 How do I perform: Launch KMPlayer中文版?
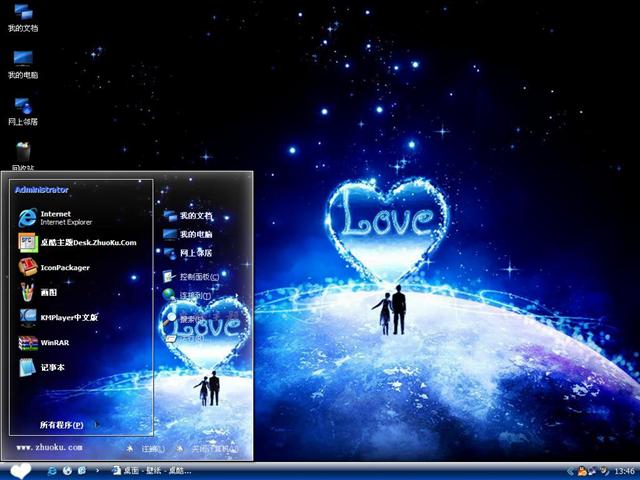point(58,317)
